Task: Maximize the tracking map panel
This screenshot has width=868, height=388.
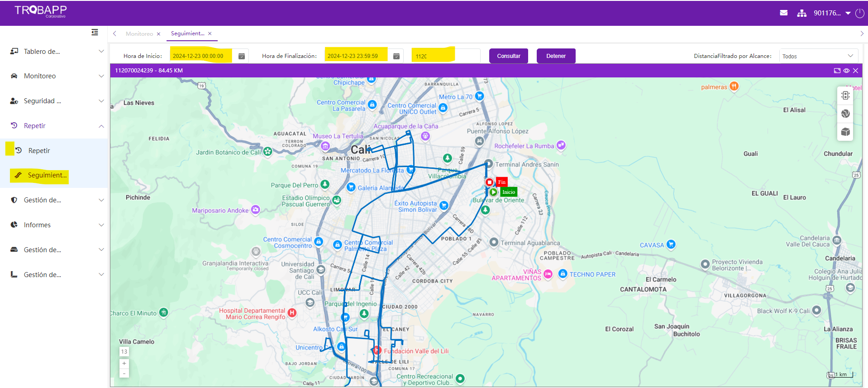Action: coord(837,71)
